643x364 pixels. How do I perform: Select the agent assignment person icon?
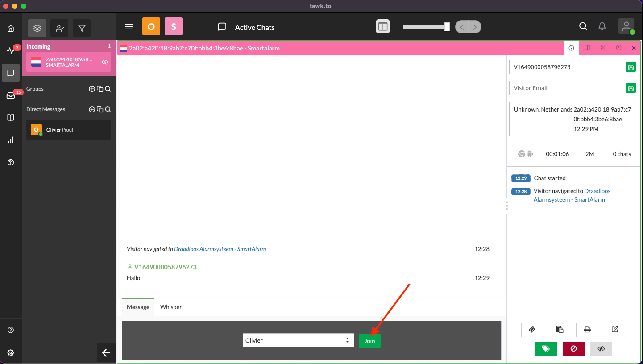59,28
